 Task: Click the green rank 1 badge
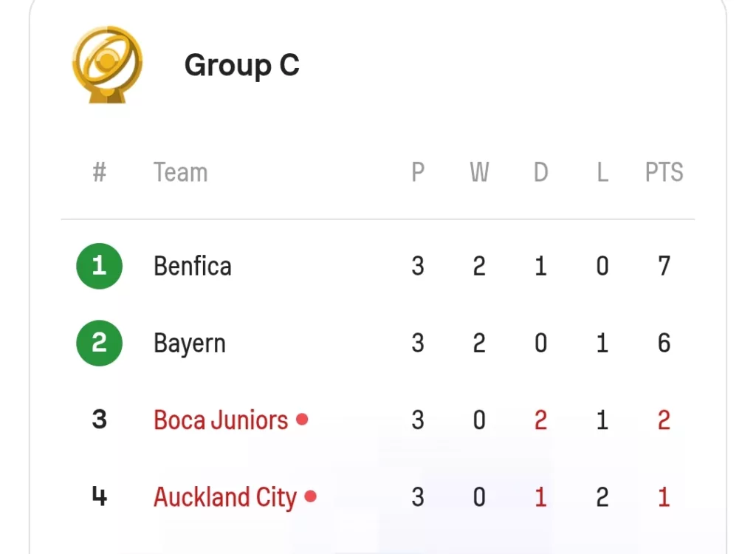100,266
